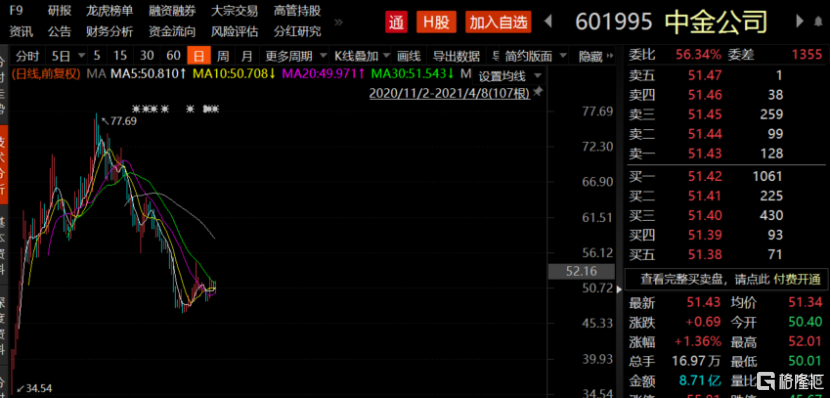Image resolution: width=831 pixels, height=398 pixels.
Task: Click the double-chevron overflow icon after 分红研究
Action: click(339, 22)
